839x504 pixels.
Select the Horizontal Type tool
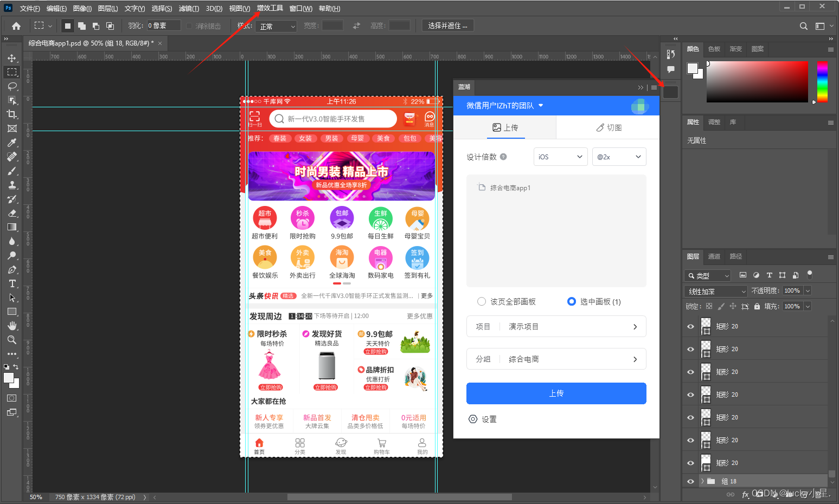(x=12, y=283)
